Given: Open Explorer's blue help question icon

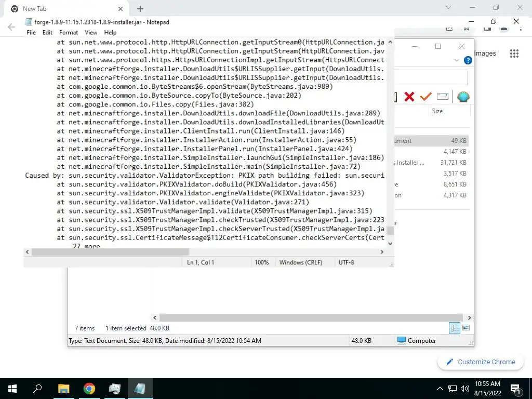Looking at the screenshot, I should click(468, 60).
